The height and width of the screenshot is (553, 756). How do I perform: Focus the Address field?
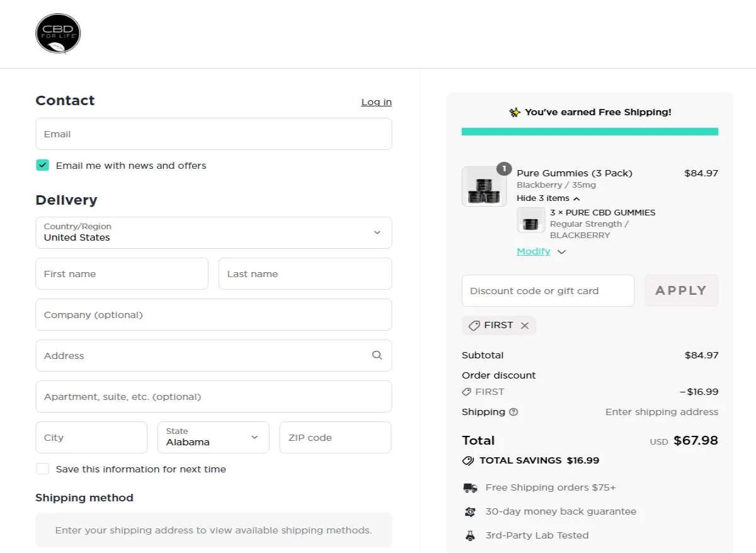[x=214, y=355]
